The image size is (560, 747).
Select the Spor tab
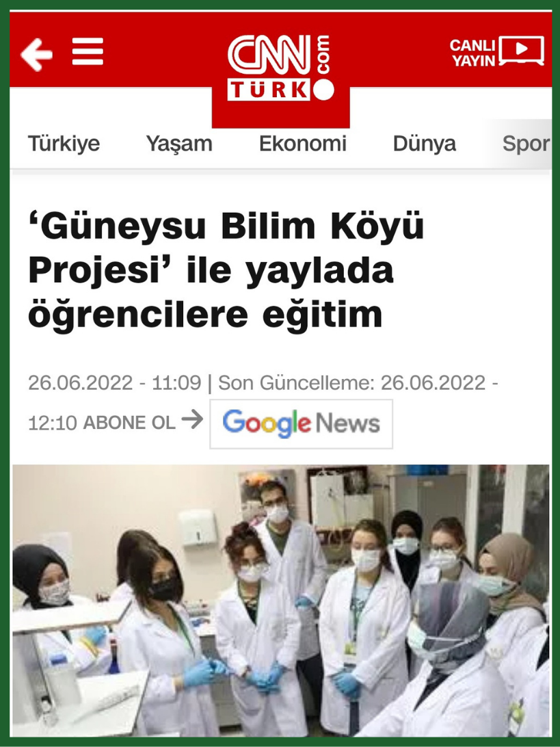pos(526,144)
